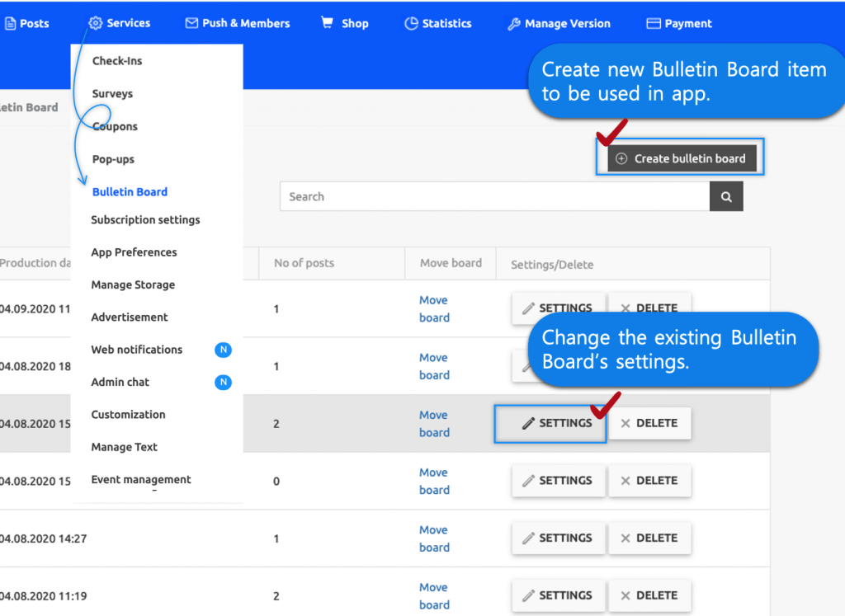Screen dimensions: 845x616
Task: Click the N badge next to Web notifications
Action: coord(223,350)
